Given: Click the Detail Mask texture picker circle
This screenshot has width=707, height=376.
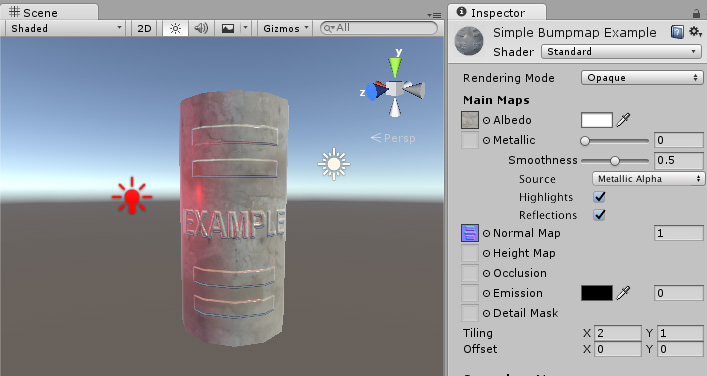Looking at the screenshot, I should click(487, 313).
